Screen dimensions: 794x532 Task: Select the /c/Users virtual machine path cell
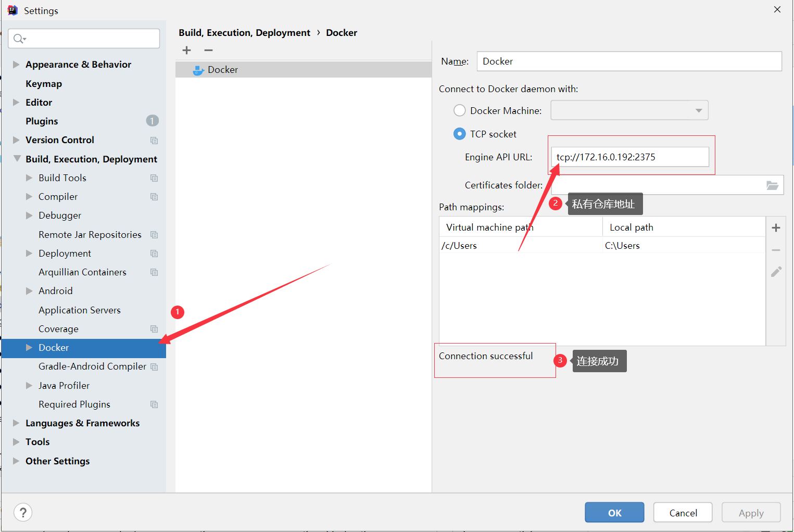[x=521, y=246]
